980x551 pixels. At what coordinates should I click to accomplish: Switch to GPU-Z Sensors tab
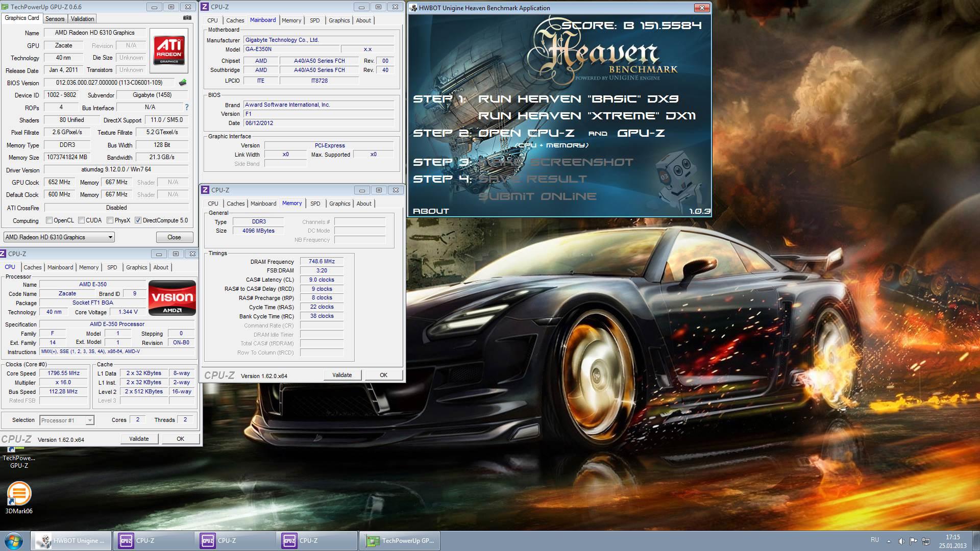(55, 19)
